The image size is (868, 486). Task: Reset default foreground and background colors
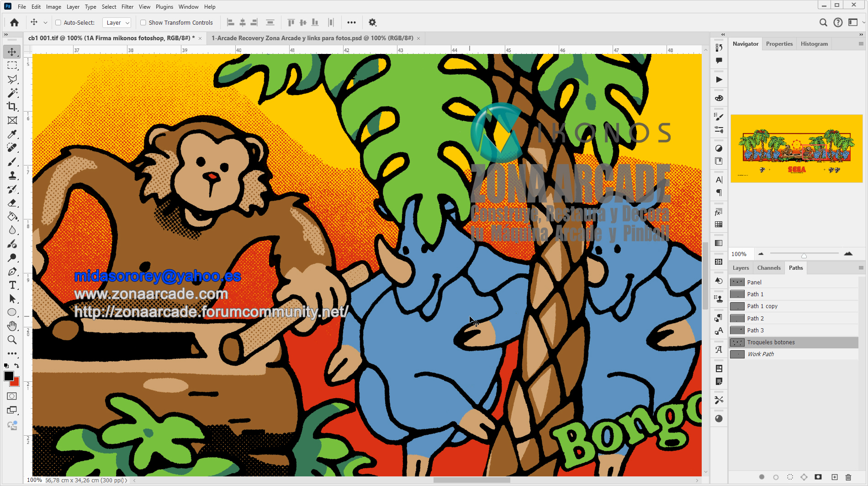click(x=6, y=366)
